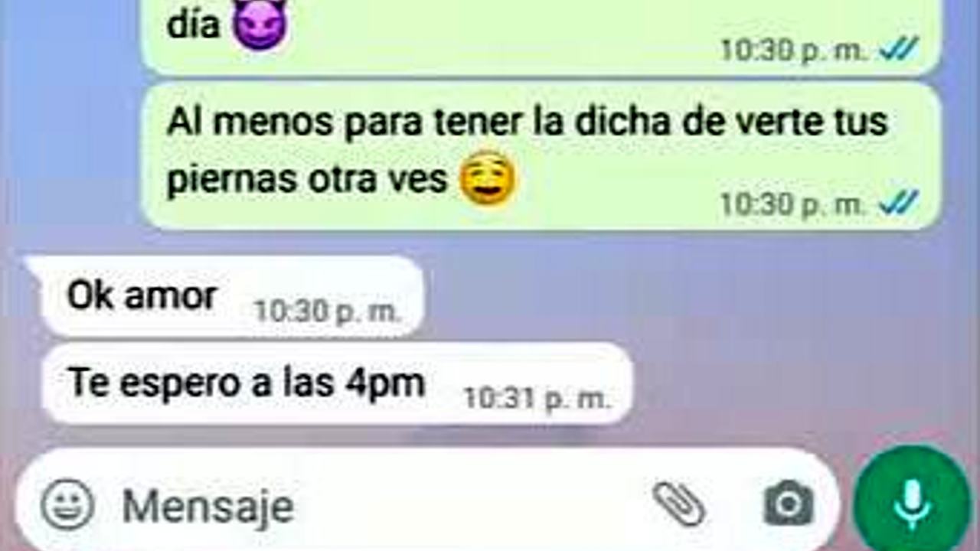Open the emoji picker smiley icon
980x551 pixels.
(x=67, y=504)
